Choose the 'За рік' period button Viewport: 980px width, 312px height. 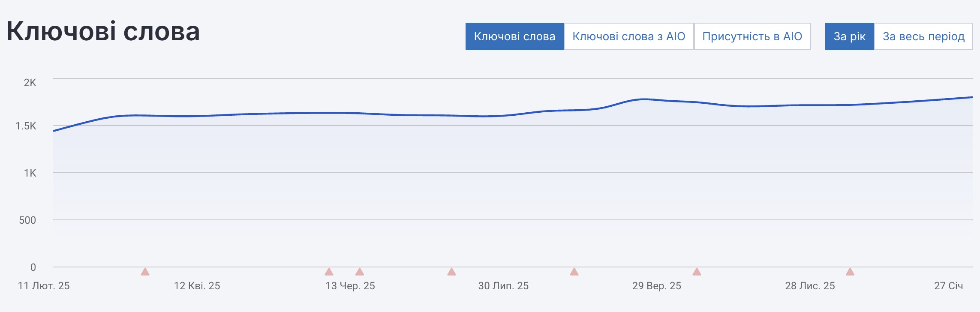[849, 36]
